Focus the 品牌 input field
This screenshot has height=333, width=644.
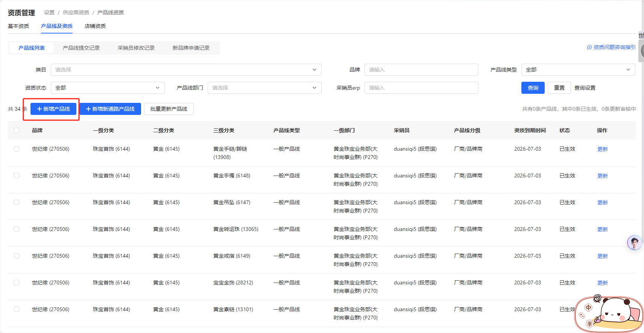(421, 70)
